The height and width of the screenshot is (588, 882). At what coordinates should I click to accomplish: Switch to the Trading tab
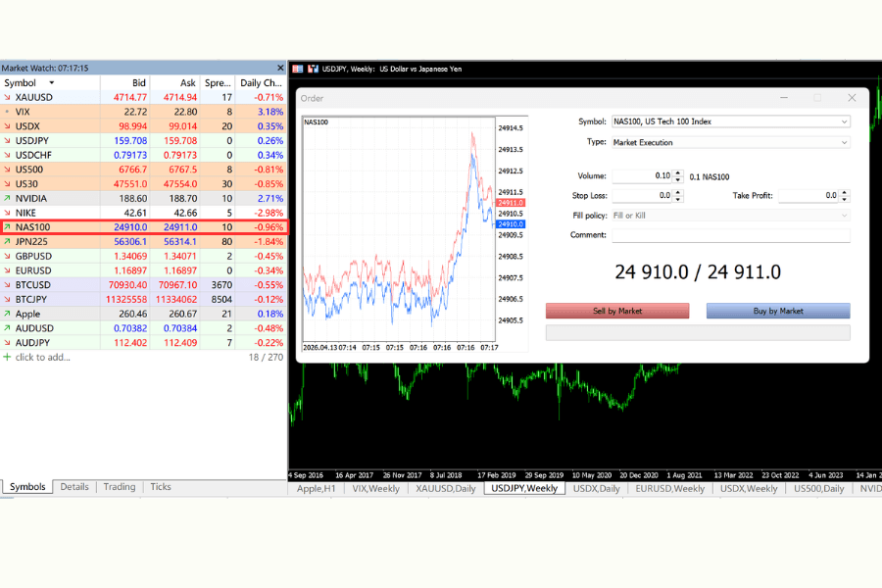(x=119, y=486)
